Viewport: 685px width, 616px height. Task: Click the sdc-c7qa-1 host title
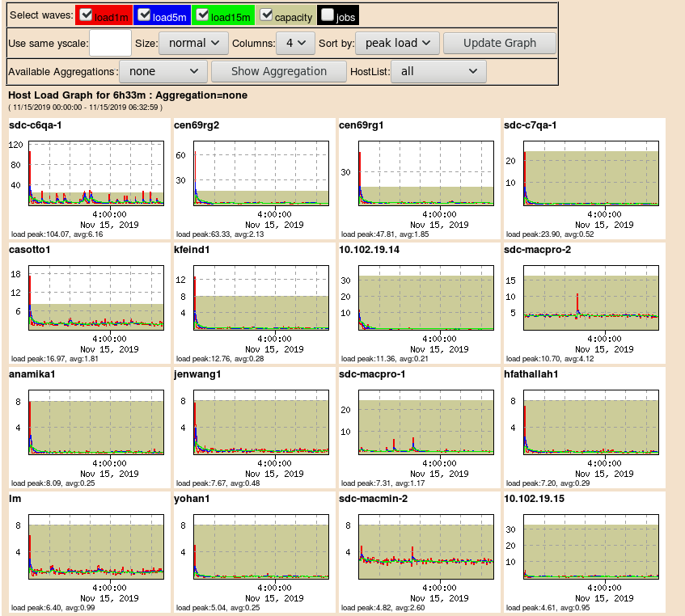tap(530, 125)
